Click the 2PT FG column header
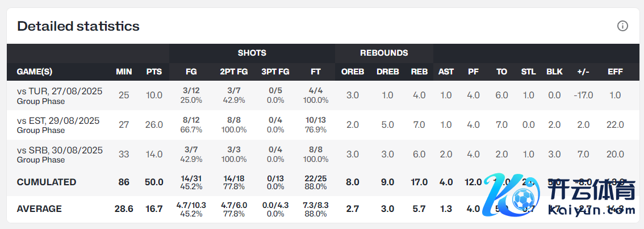This screenshot has width=644, height=229. click(x=233, y=72)
